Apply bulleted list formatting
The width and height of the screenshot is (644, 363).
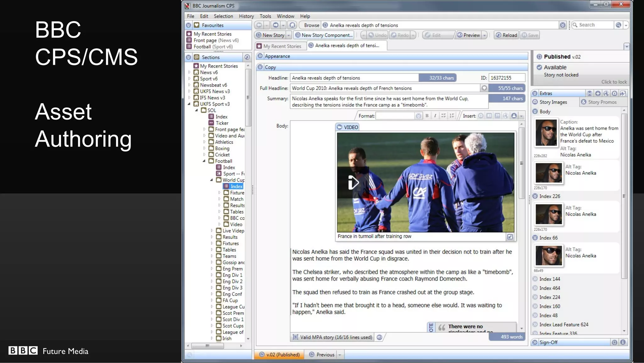pyautogui.click(x=443, y=116)
